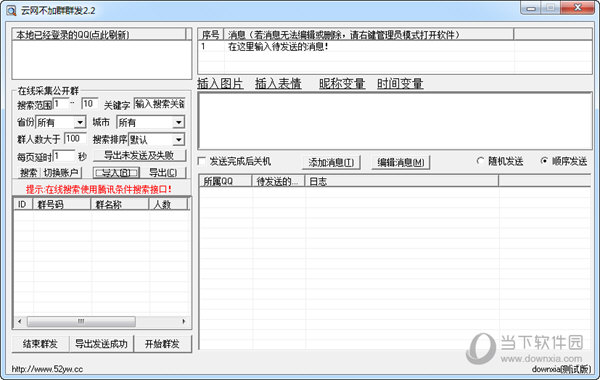This screenshot has height=380, width=600.
Task: Open the 省份 dropdown
Action: (80, 122)
